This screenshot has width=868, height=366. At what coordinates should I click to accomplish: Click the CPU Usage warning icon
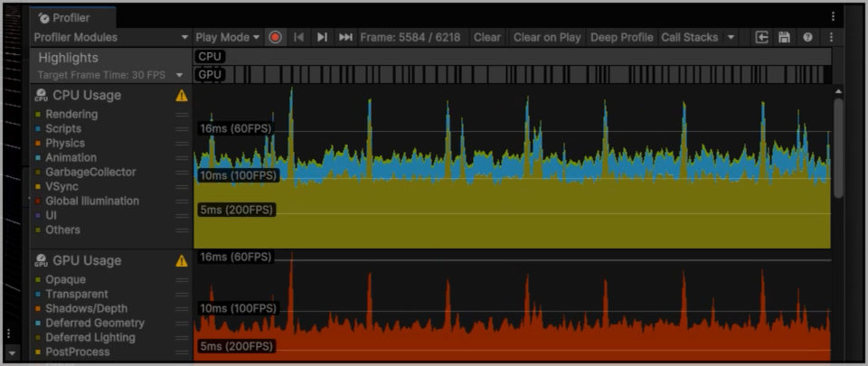(182, 95)
